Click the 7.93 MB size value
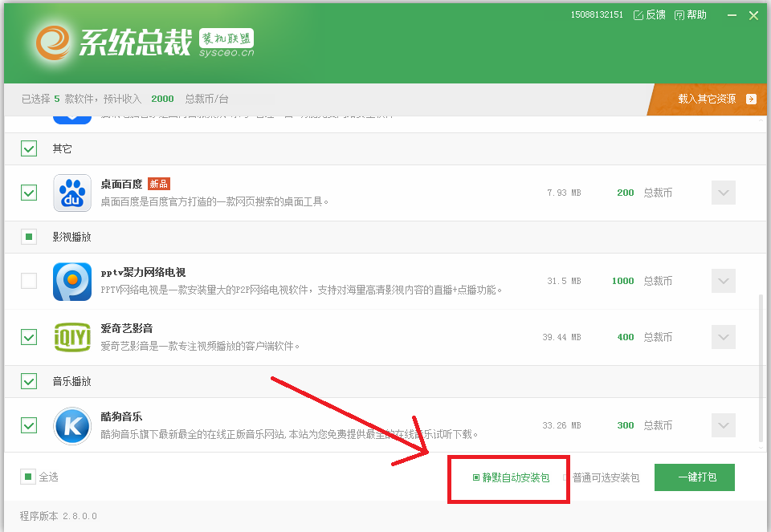The height and width of the screenshot is (532, 771). (564, 193)
